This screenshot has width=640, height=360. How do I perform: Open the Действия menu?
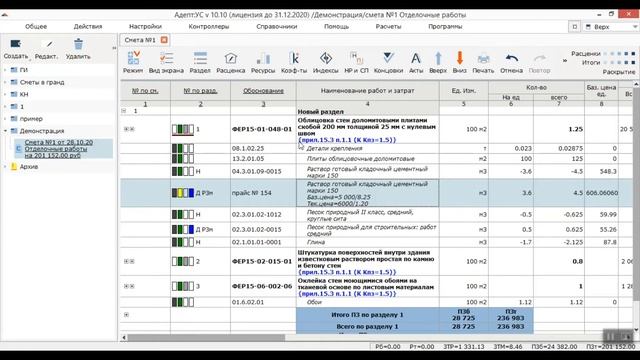click(x=88, y=27)
